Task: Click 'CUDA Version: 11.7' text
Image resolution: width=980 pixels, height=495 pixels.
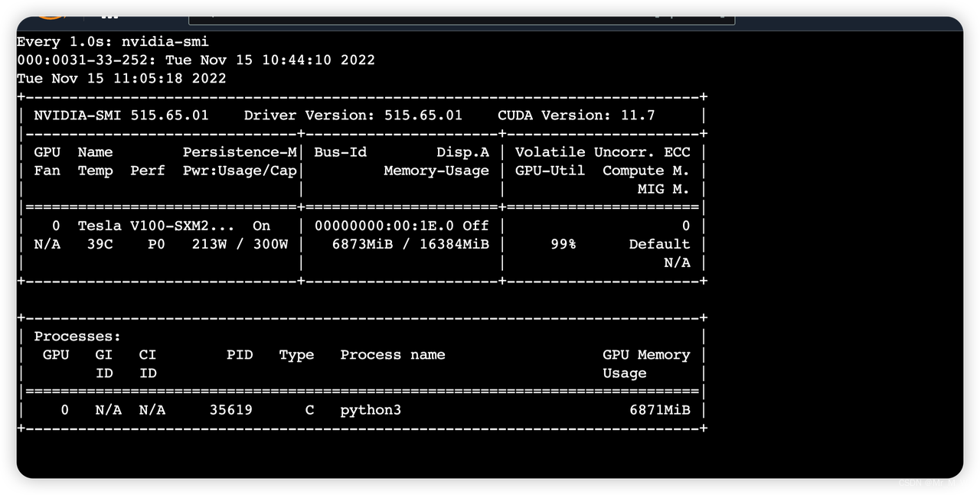Action: 577,115
